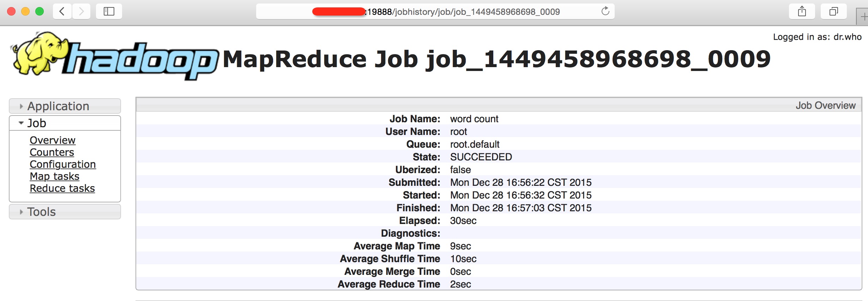Click the Average Merge Time '0sec' value
The image size is (868, 301).
click(x=460, y=271)
